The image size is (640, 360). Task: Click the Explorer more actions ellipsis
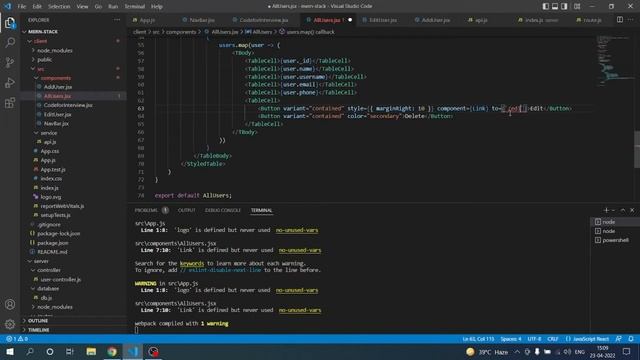(x=117, y=20)
